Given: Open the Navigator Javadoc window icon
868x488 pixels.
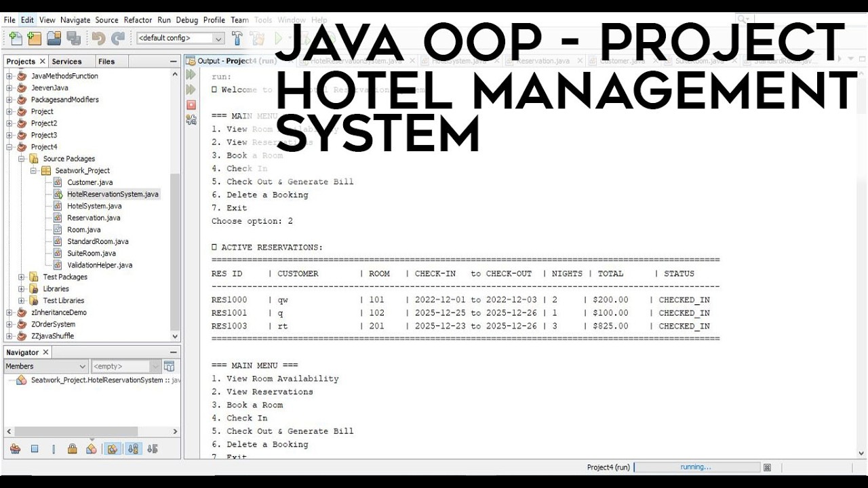Looking at the screenshot, I should point(170,366).
